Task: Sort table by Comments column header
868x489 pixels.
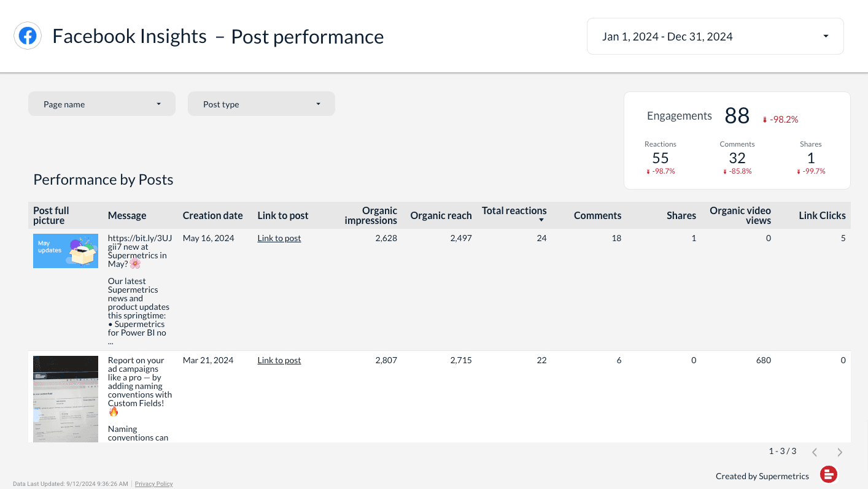Action: coord(597,215)
